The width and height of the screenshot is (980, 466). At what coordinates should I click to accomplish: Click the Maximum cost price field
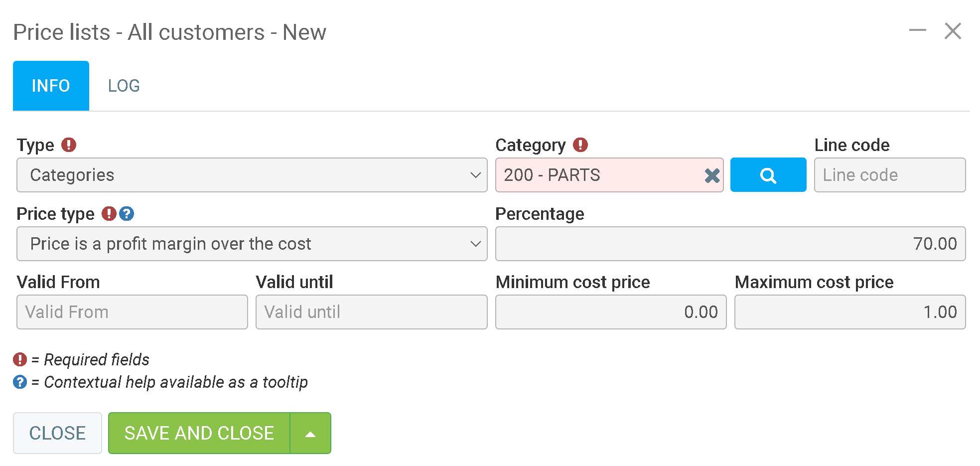(x=849, y=312)
